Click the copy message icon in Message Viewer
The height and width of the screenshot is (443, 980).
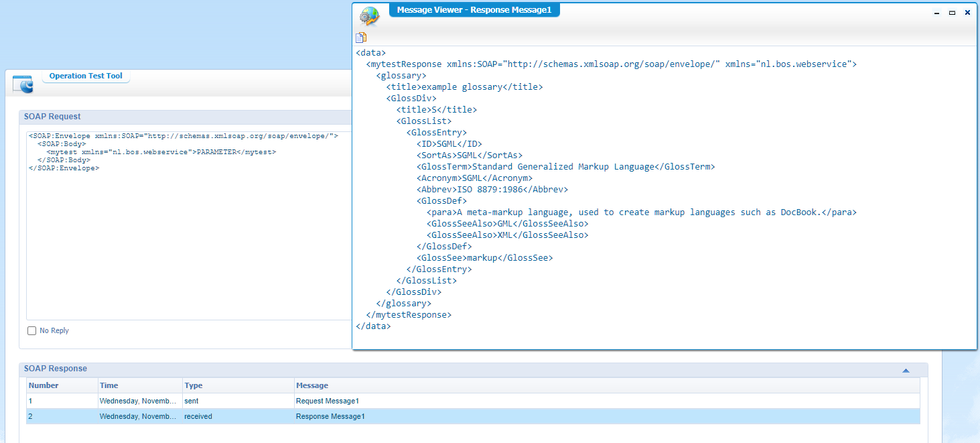click(361, 38)
